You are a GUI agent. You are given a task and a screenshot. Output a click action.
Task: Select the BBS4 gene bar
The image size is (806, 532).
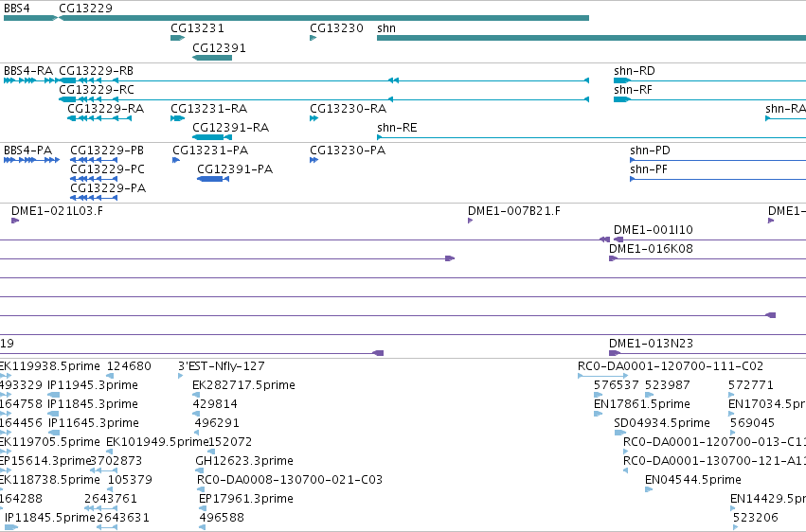tap(30, 18)
